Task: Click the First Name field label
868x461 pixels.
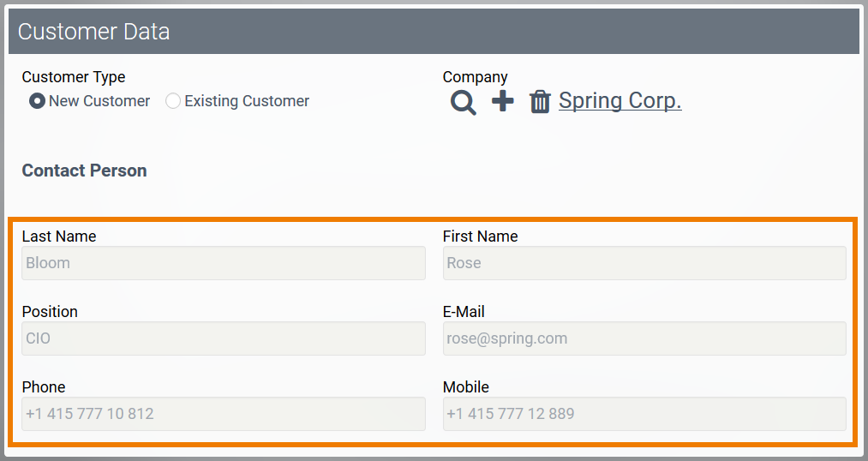Action: 480,236
